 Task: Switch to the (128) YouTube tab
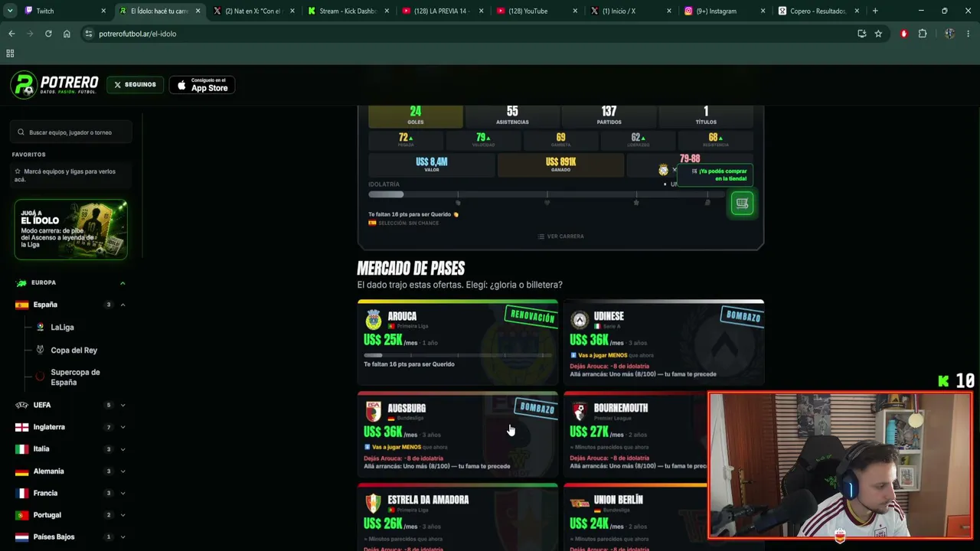coord(537,11)
